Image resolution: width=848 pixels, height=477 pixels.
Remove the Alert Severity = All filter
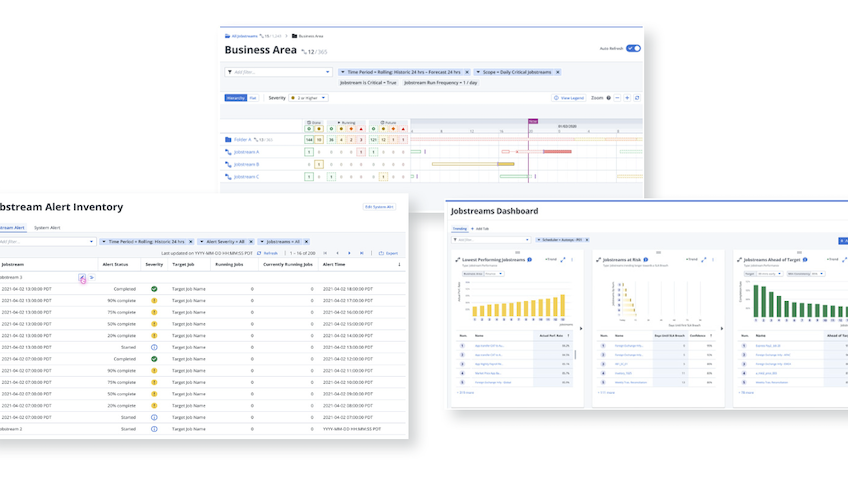pos(250,241)
